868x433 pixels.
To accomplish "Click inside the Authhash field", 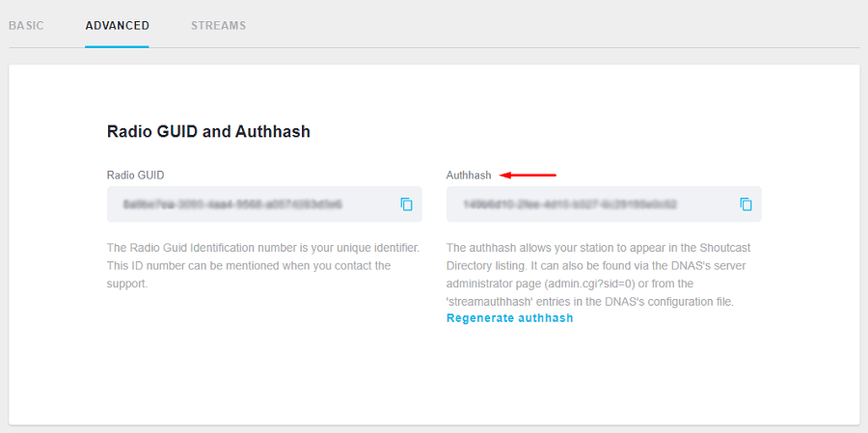I will pos(588,204).
